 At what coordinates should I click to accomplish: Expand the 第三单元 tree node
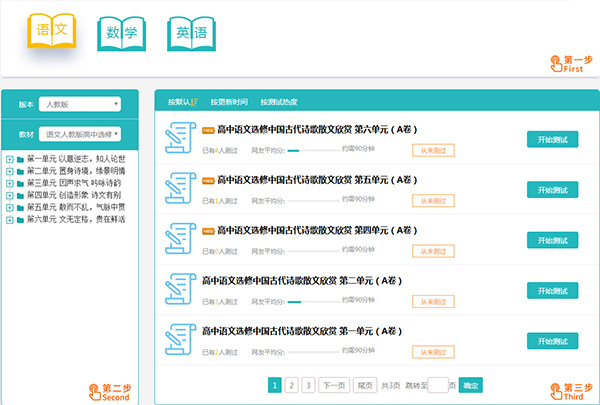[9, 183]
